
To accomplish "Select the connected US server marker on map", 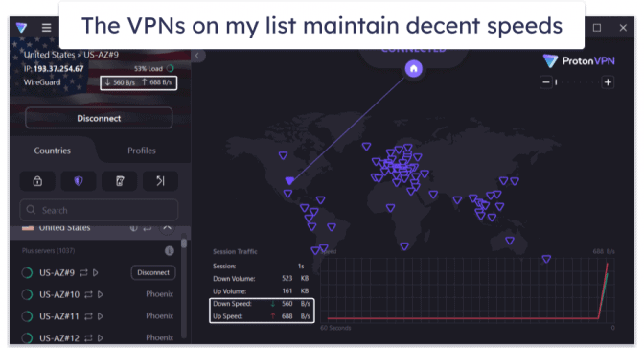I will (290, 181).
